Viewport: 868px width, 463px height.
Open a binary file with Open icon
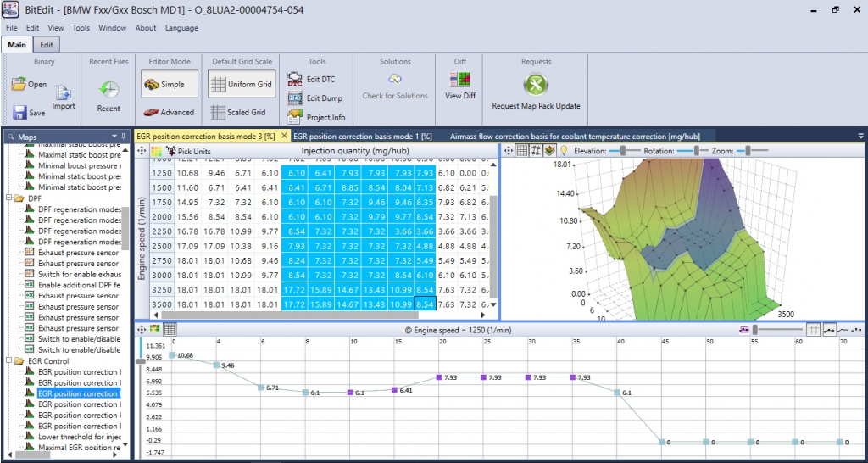click(x=19, y=85)
